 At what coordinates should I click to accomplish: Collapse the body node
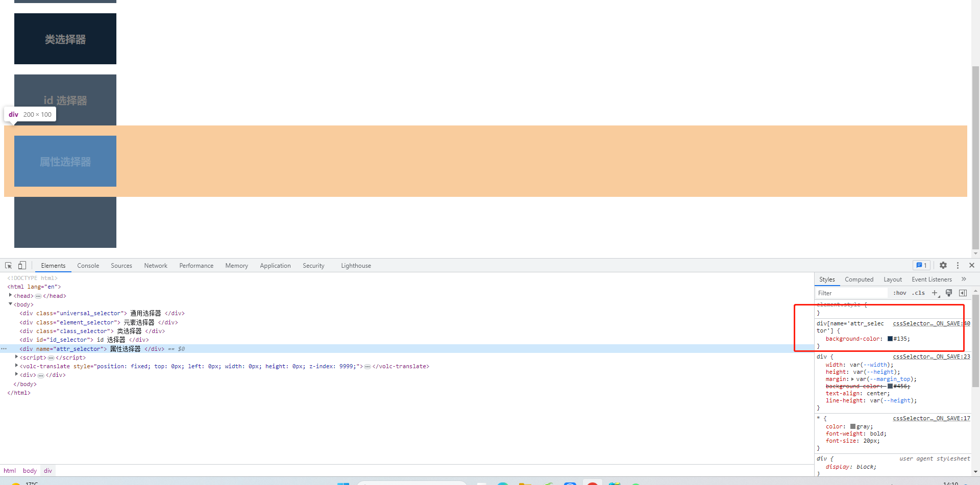coord(10,304)
